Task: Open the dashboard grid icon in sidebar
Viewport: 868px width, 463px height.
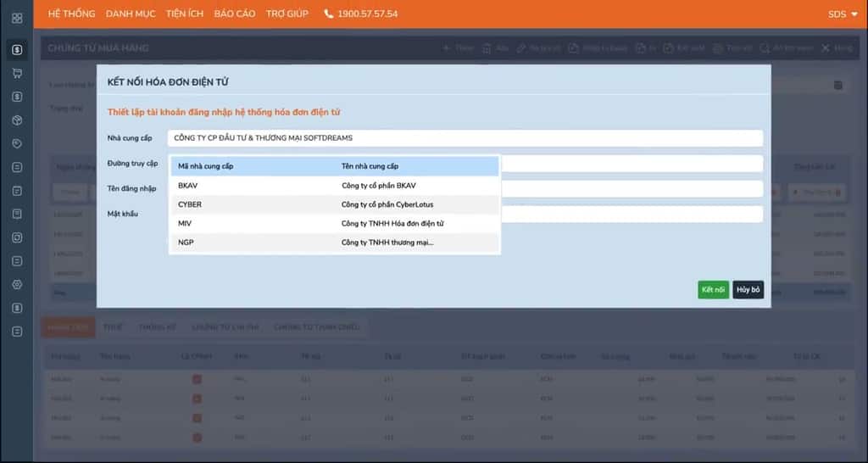Action: point(17,19)
